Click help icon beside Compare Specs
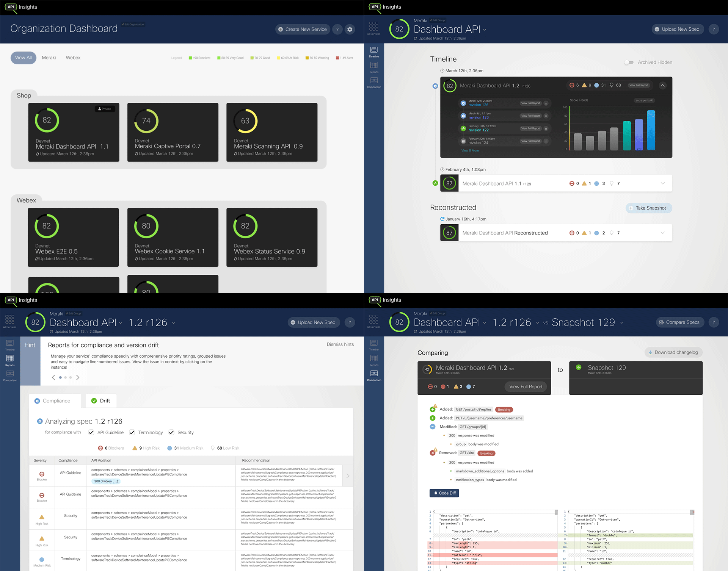728x571 pixels. pos(714,322)
